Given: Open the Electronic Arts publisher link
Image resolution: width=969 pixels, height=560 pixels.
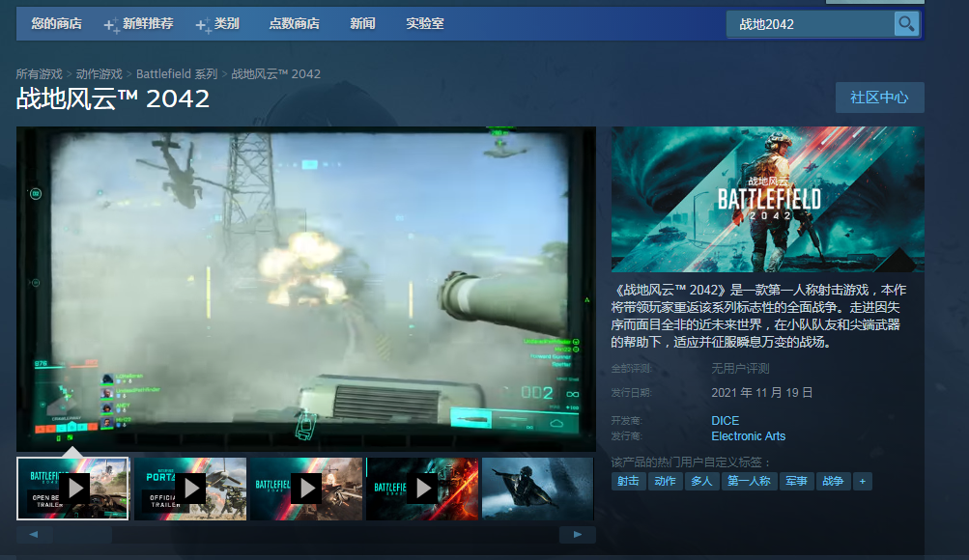Looking at the screenshot, I should coord(749,435).
